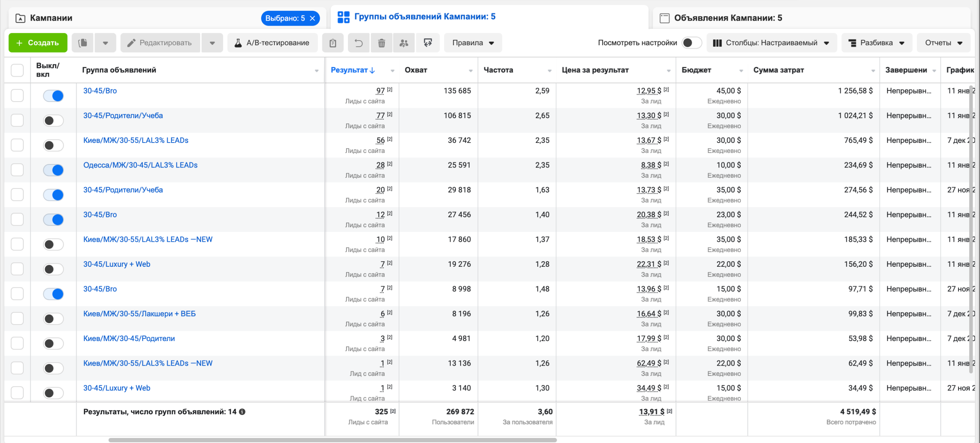This screenshot has width=980, height=443.
Task: Click cost per result 62,49 $ value
Action: click(x=648, y=363)
